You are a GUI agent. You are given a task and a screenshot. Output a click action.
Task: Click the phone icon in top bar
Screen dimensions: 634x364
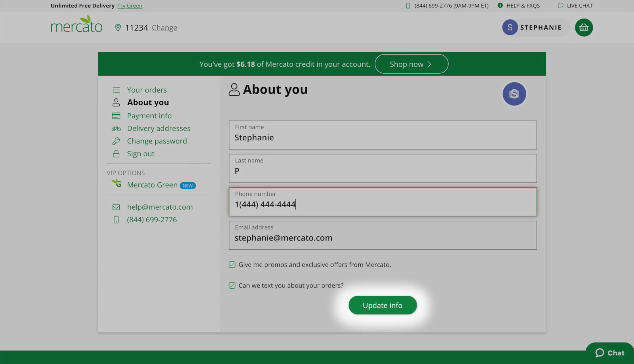click(408, 5)
